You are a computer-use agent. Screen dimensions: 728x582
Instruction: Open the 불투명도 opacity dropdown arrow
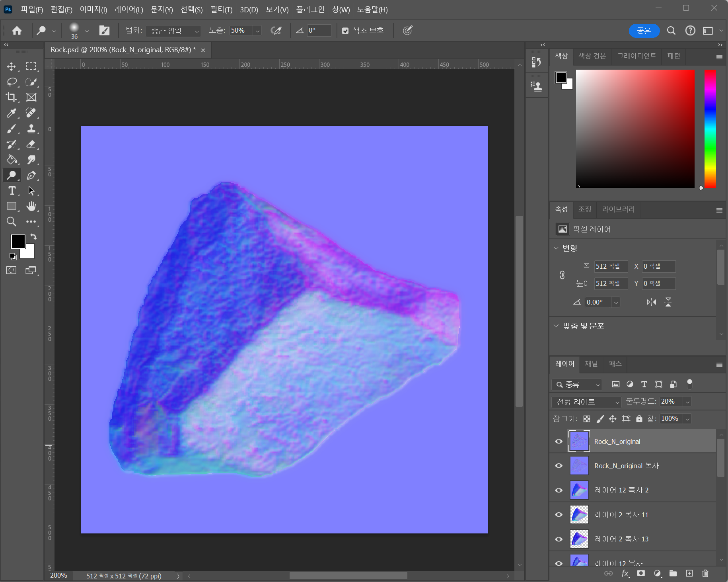[x=687, y=402]
